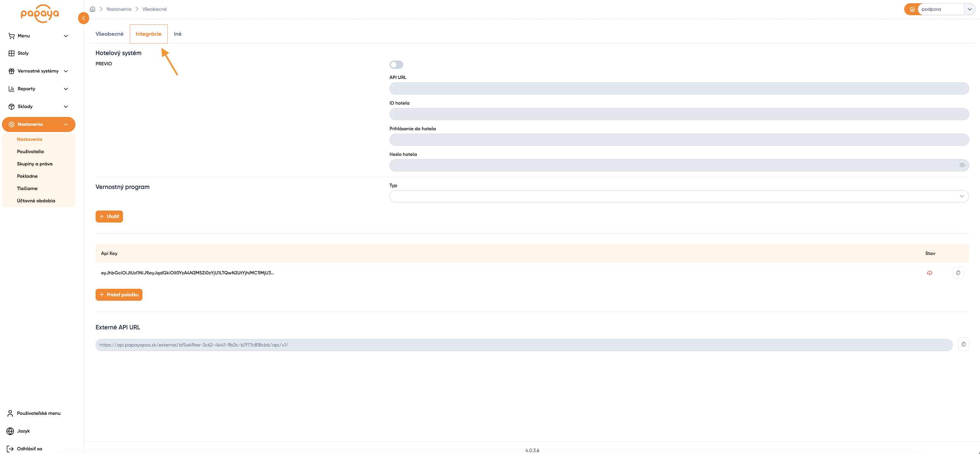Click the Prihlásenie do hotela input field
This screenshot has width=980, height=454.
[679, 140]
